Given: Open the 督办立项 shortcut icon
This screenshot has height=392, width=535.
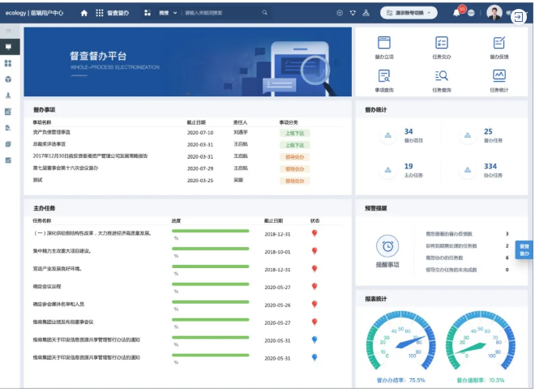Looking at the screenshot, I should tap(384, 44).
